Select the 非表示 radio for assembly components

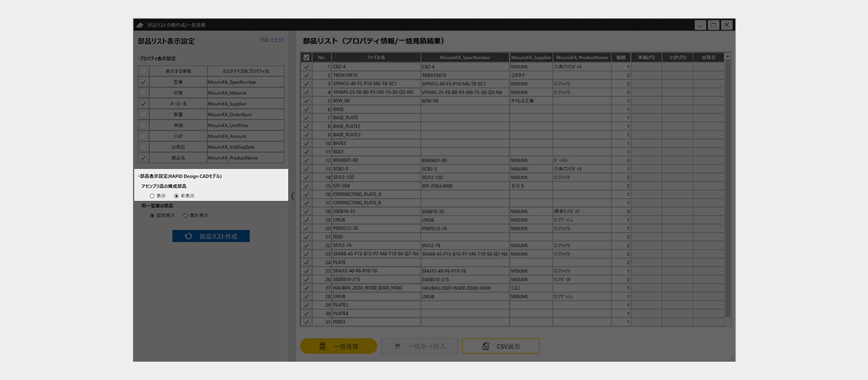(177, 195)
